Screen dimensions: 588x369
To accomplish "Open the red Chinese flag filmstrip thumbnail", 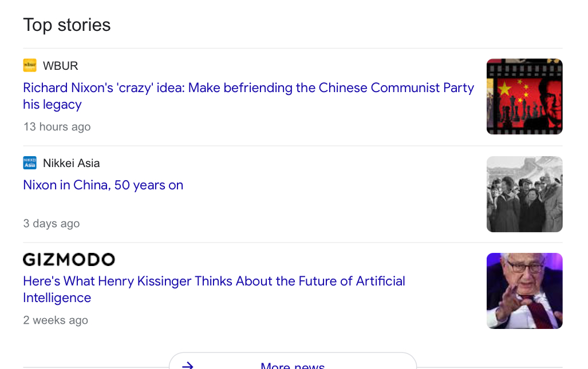I will 524,97.
